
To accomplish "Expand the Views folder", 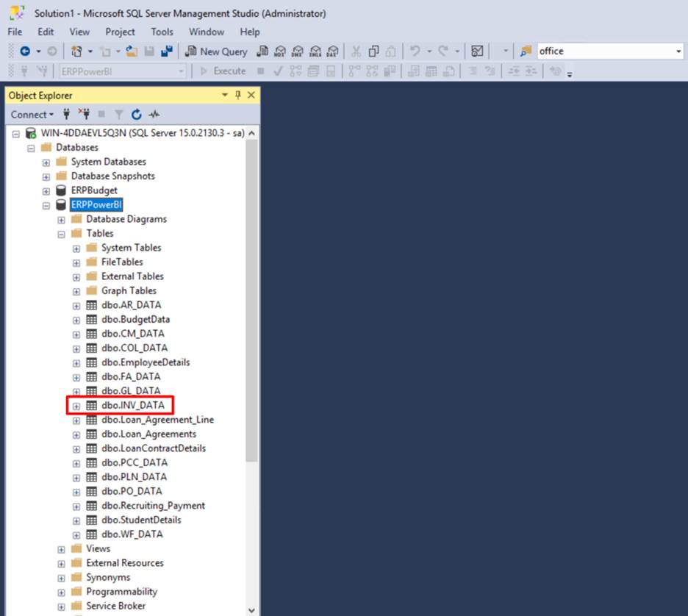I will (62, 550).
